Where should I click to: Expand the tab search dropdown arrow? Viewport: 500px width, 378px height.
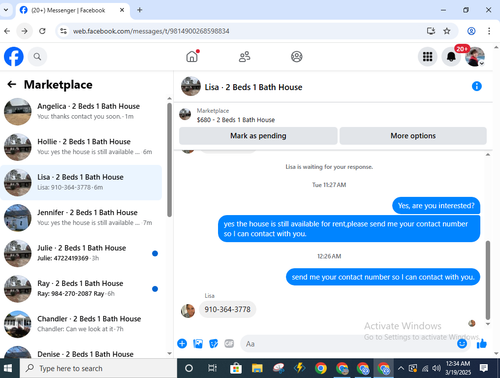pos(6,10)
